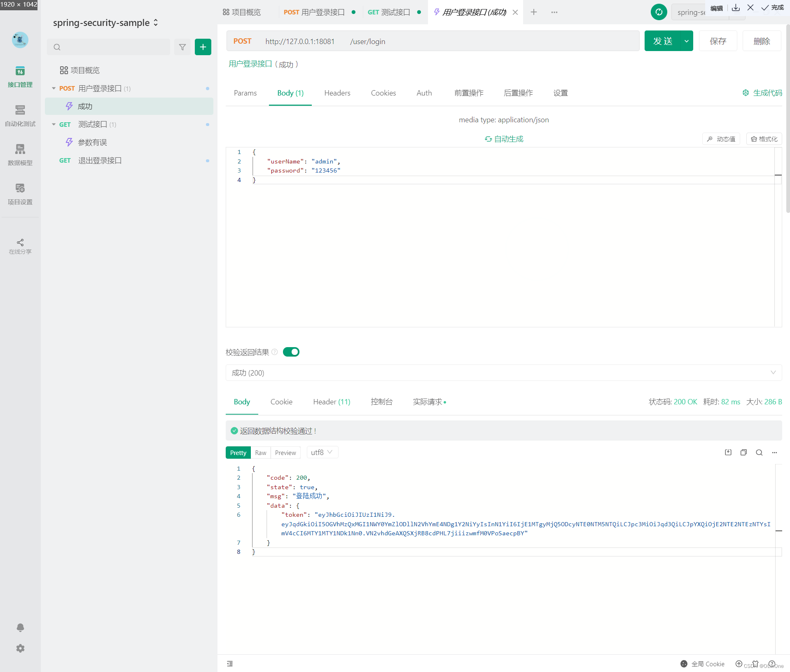Open the 前置操作 tab
Screen dimensions: 790x672
(469, 93)
